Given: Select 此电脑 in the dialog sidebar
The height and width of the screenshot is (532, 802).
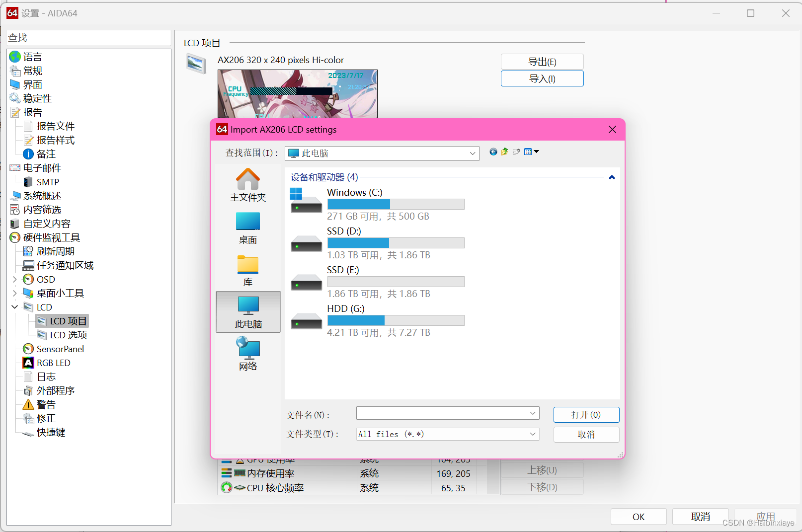Looking at the screenshot, I should (247, 312).
